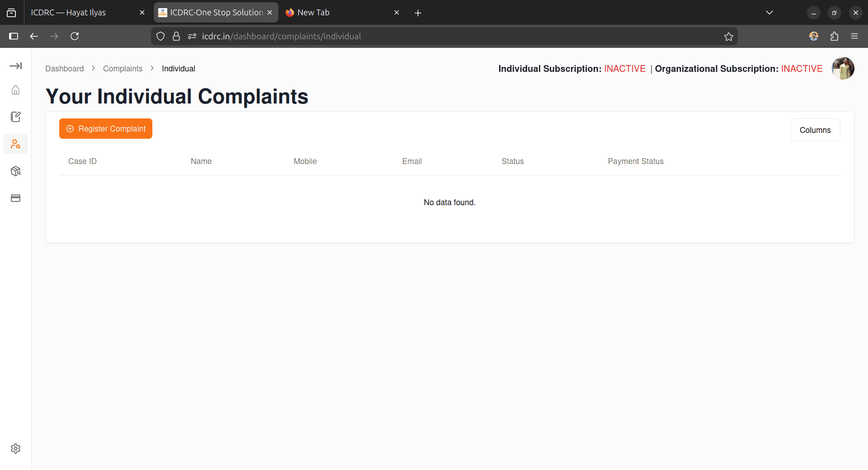The width and height of the screenshot is (868, 470).
Task: Click the Email column header
Action: click(x=412, y=161)
